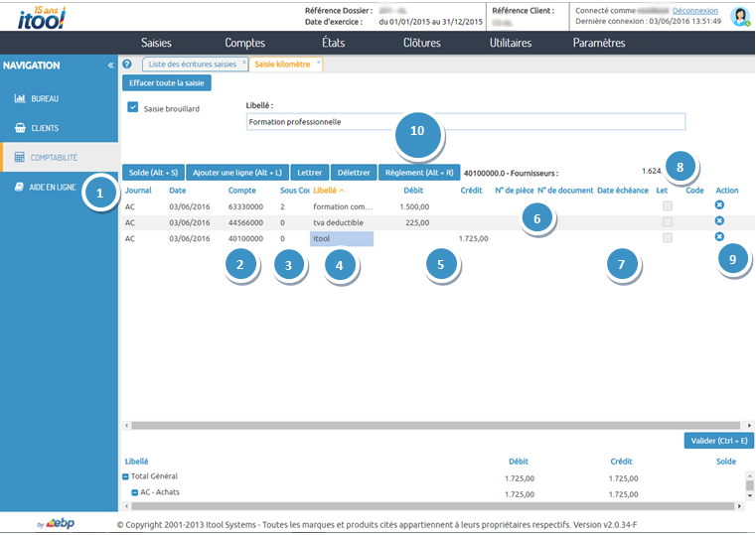
Task: Click the Déconnexion link
Action: (x=694, y=10)
